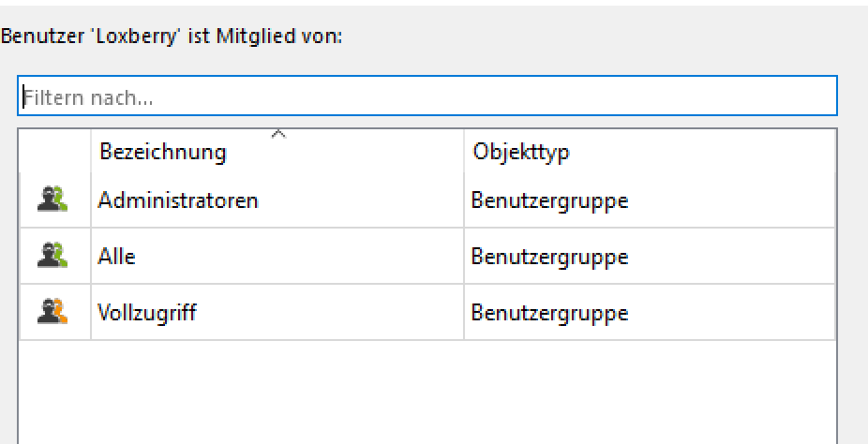Click the Alle group icon
Screen dimensions: 868x444
[52, 256]
